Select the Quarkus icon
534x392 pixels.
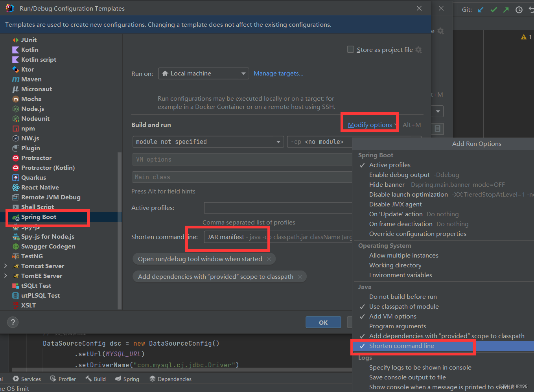point(16,178)
